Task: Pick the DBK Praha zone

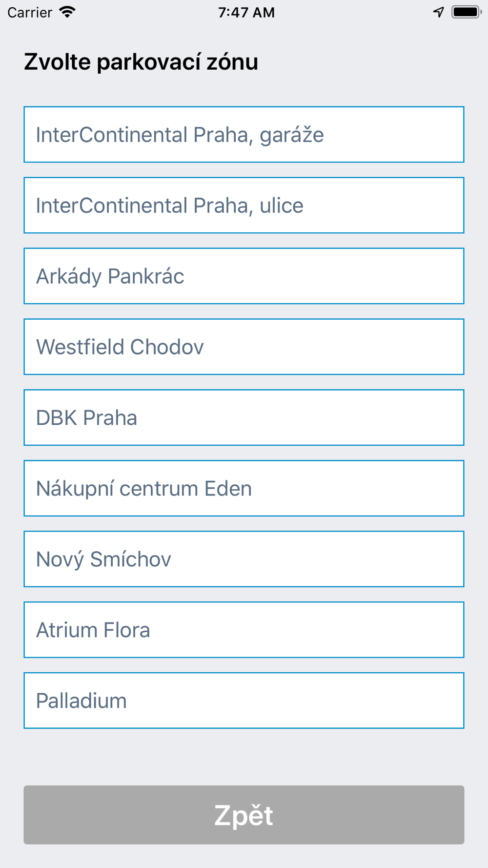Action: tap(244, 417)
